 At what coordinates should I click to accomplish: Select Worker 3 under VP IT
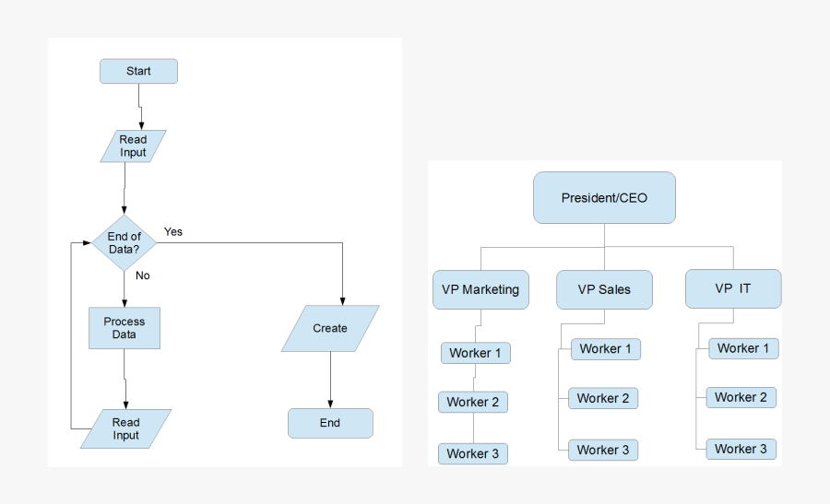click(741, 449)
